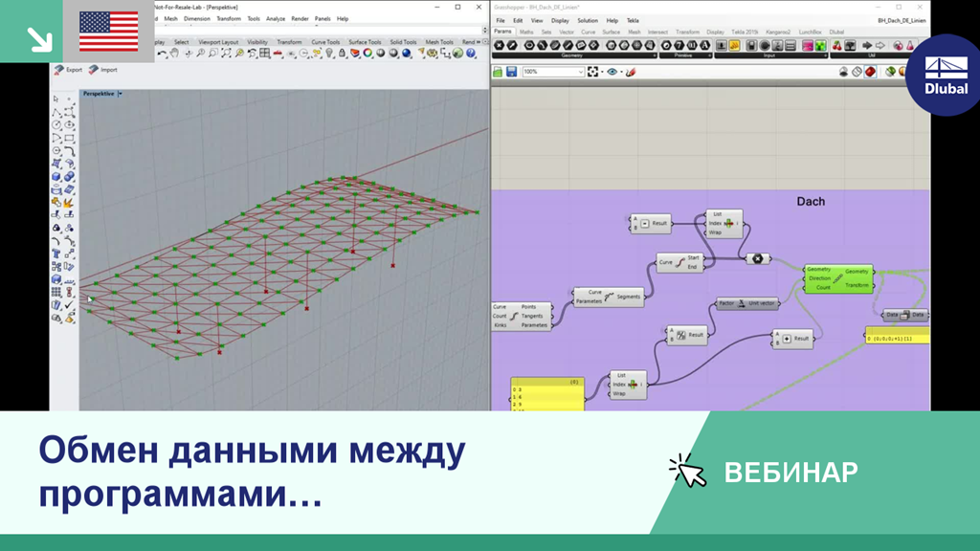The width and height of the screenshot is (980, 551).
Task: Open Rhino's Analyze menu
Action: pos(276,19)
